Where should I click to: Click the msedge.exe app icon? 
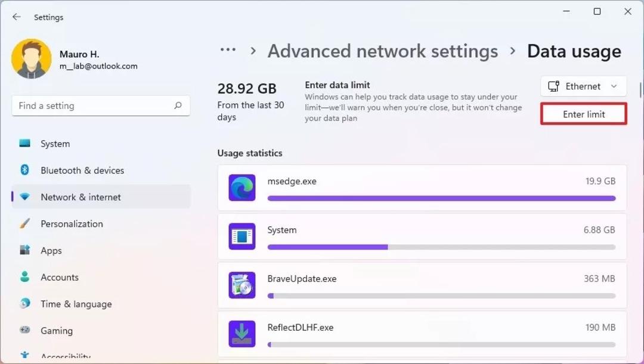click(242, 188)
